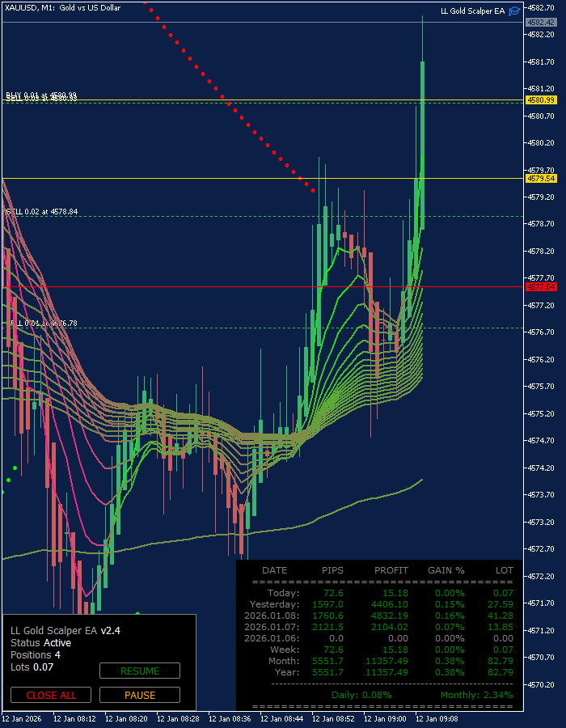Viewport: 566px width, 728px height.
Task: Click the LL Gold Scalper EA hat icon
Action: (514, 11)
